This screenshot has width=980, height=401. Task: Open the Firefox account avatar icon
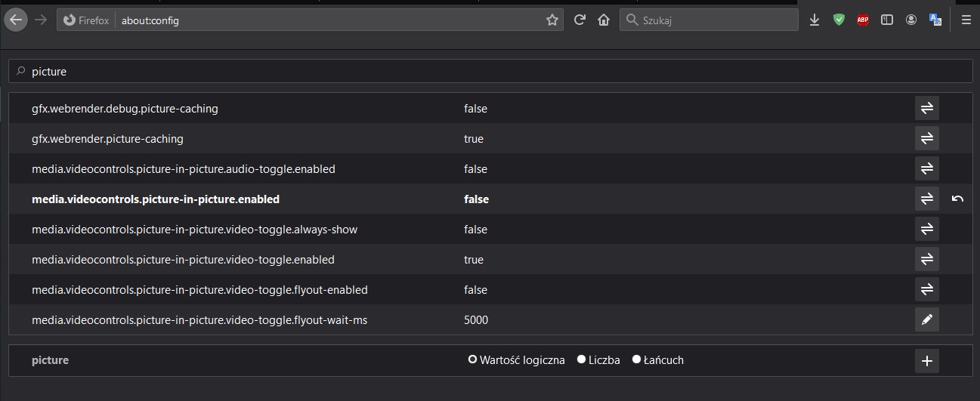click(911, 20)
